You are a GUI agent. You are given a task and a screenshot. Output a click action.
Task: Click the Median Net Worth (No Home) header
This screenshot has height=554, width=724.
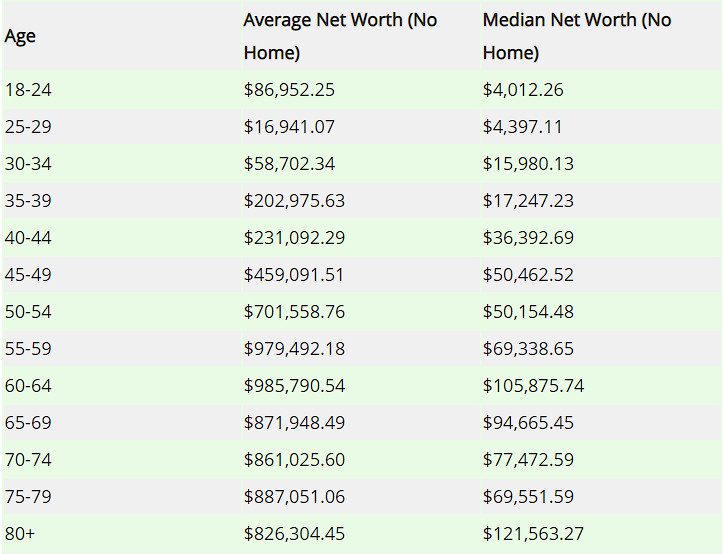click(577, 36)
